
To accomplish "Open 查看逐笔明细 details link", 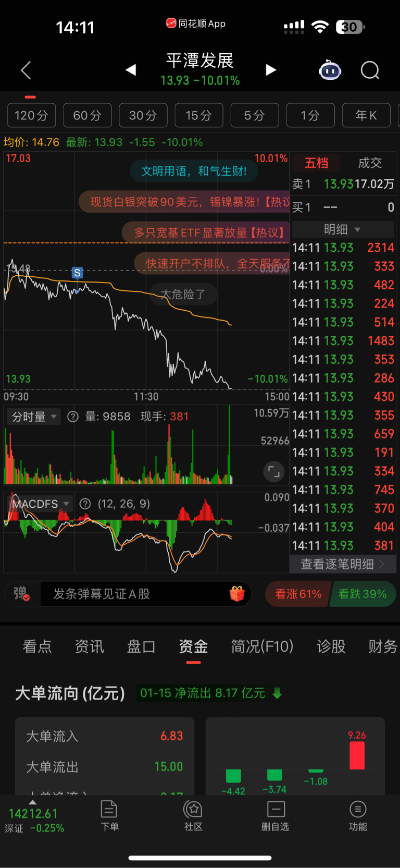I will (x=342, y=564).
